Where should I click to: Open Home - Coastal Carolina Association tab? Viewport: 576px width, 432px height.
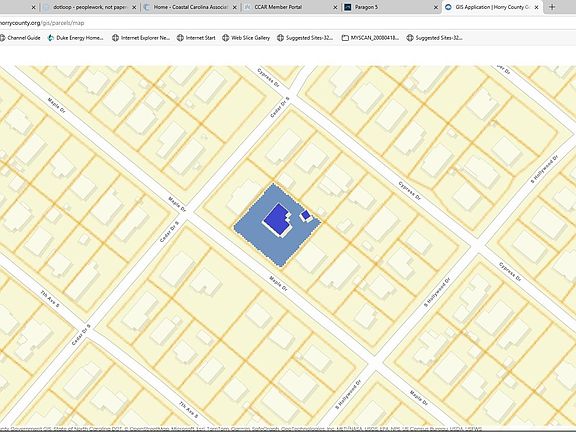pos(190,7)
